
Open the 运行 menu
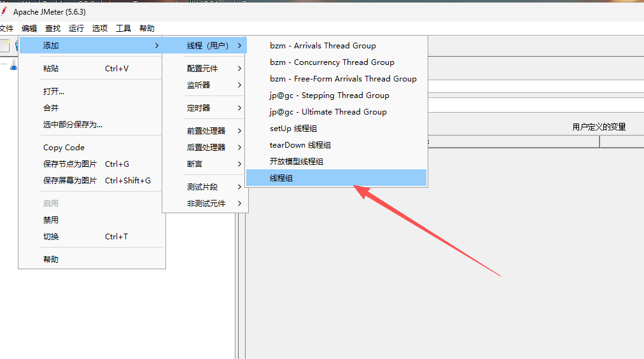click(x=76, y=29)
